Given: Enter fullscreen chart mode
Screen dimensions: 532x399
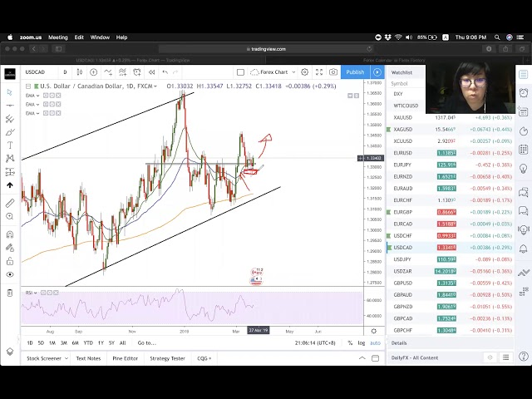Looking at the screenshot, I should 319,72.
